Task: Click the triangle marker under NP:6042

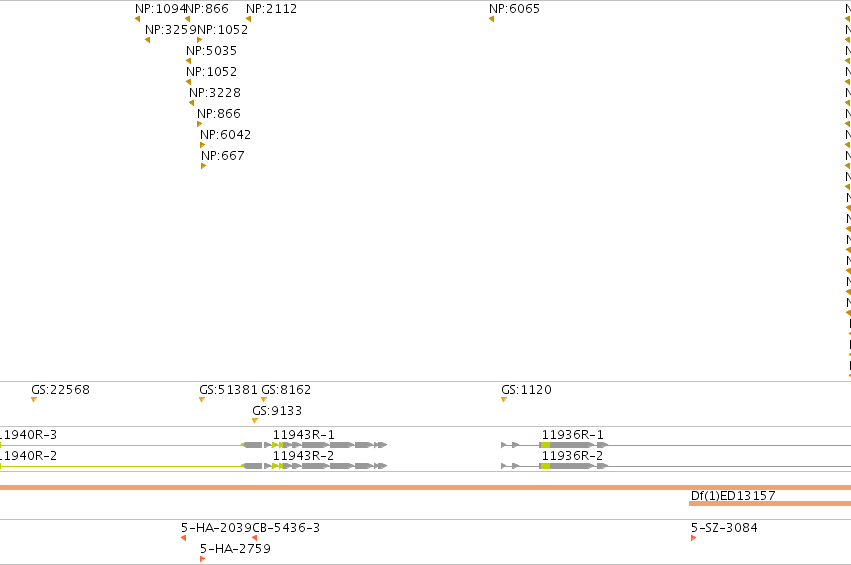Action: [x=202, y=145]
